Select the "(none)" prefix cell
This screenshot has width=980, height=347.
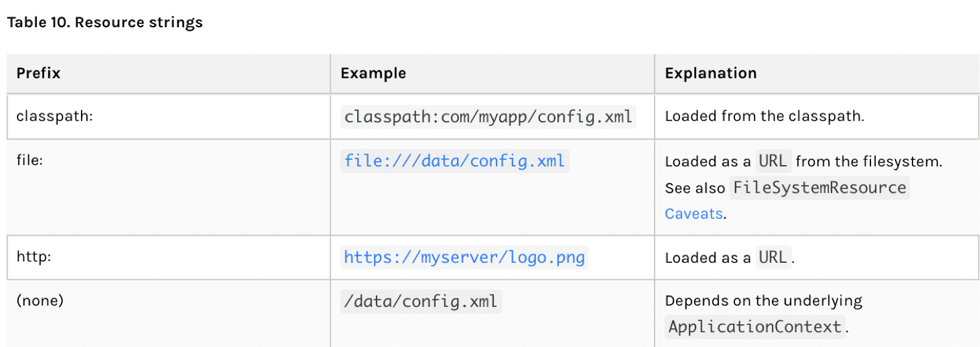(40, 301)
